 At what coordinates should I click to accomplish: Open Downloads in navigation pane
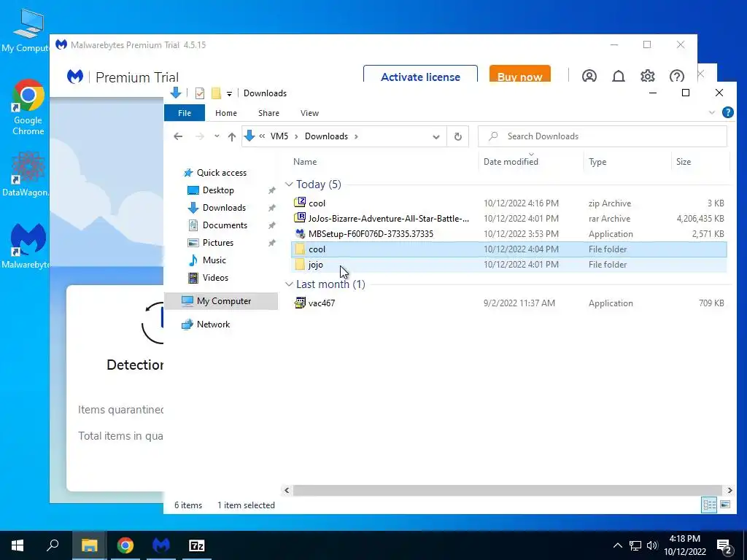224,208
